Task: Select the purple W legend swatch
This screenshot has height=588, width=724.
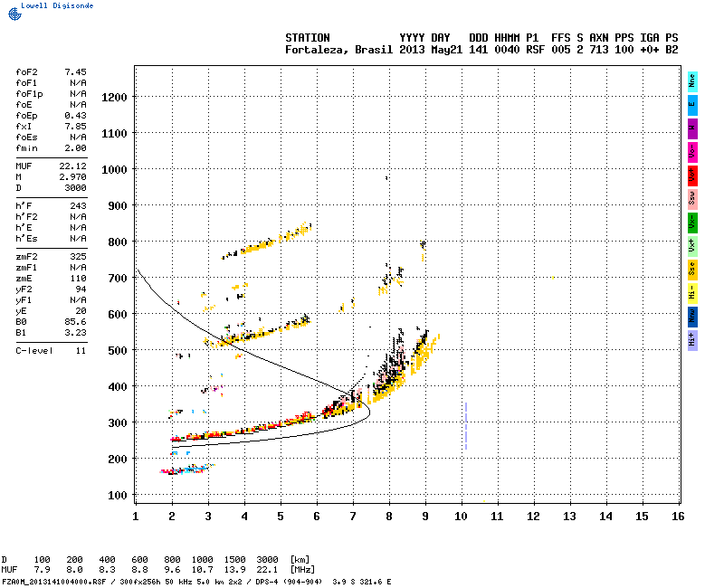Action: [x=692, y=128]
